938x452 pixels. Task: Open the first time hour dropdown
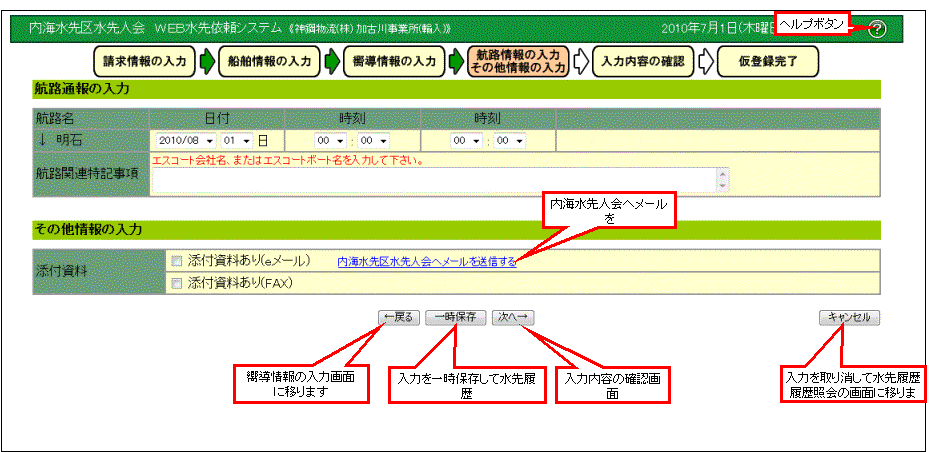(x=330, y=141)
